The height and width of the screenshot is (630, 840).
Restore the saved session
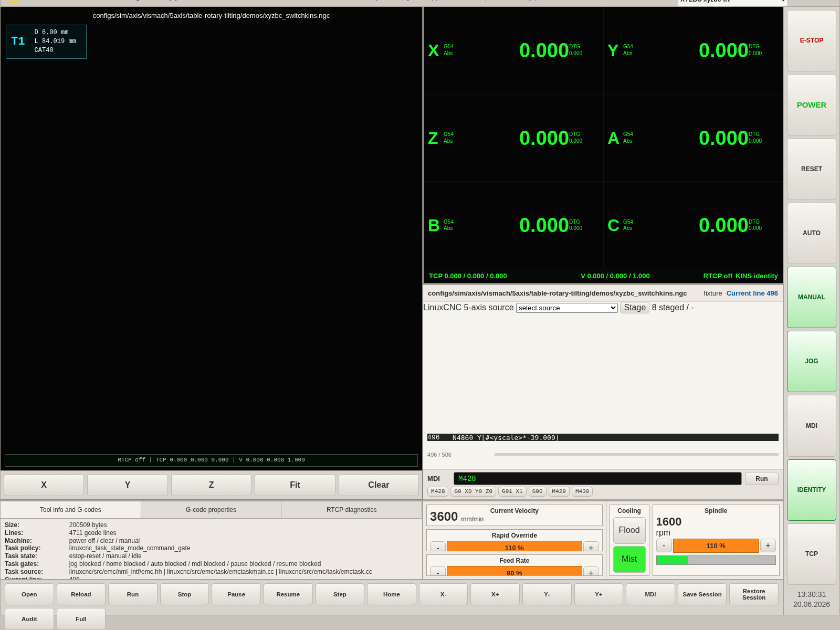[754, 594]
